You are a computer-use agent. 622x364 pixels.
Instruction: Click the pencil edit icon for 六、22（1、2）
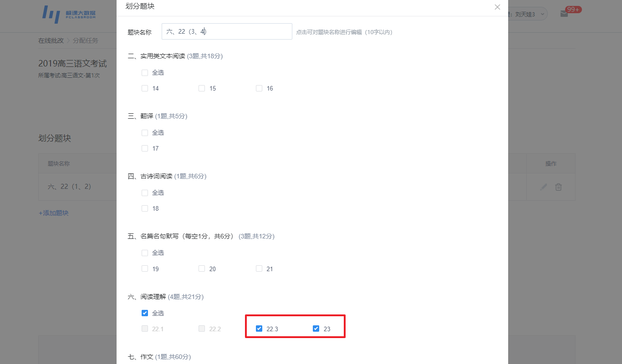tap(543, 187)
